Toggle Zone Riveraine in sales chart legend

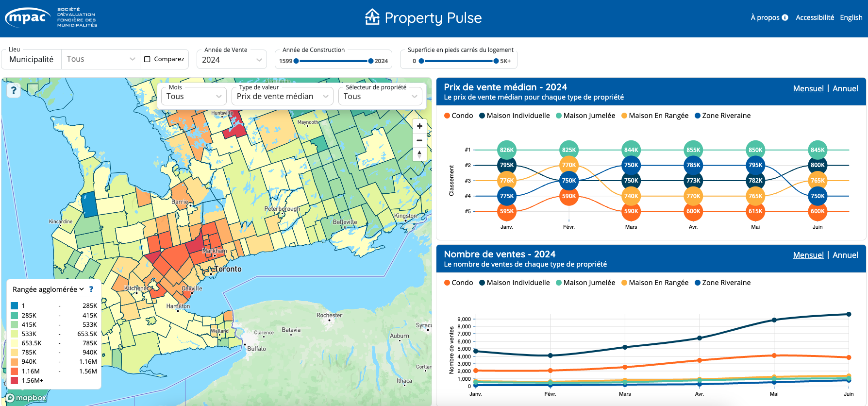(x=722, y=283)
